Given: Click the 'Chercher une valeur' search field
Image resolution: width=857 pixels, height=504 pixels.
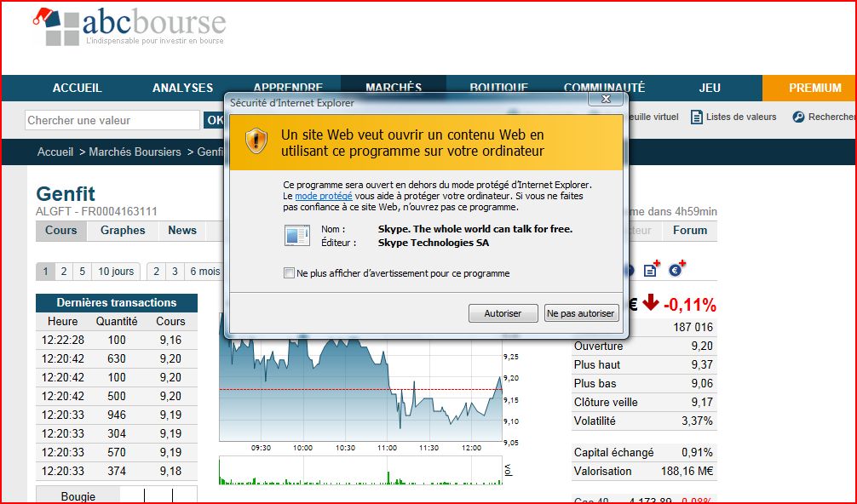Looking at the screenshot, I should (x=112, y=120).
